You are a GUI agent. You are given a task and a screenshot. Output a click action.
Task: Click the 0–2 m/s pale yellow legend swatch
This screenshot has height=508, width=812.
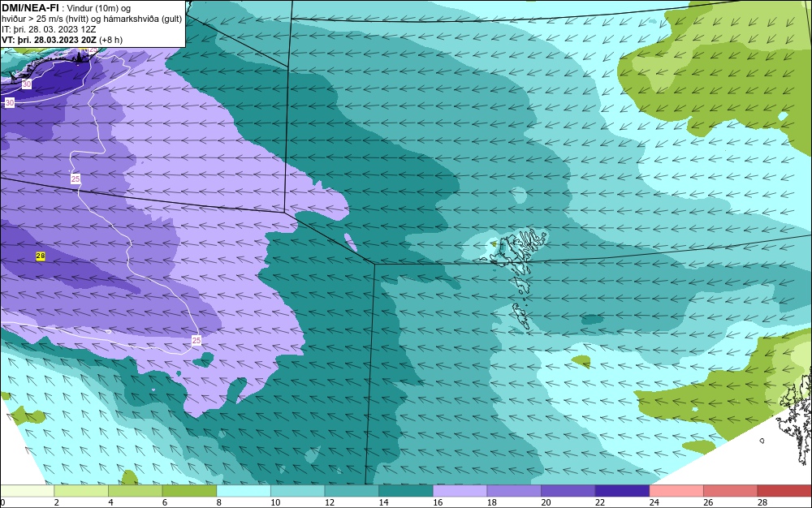[x=27, y=491]
